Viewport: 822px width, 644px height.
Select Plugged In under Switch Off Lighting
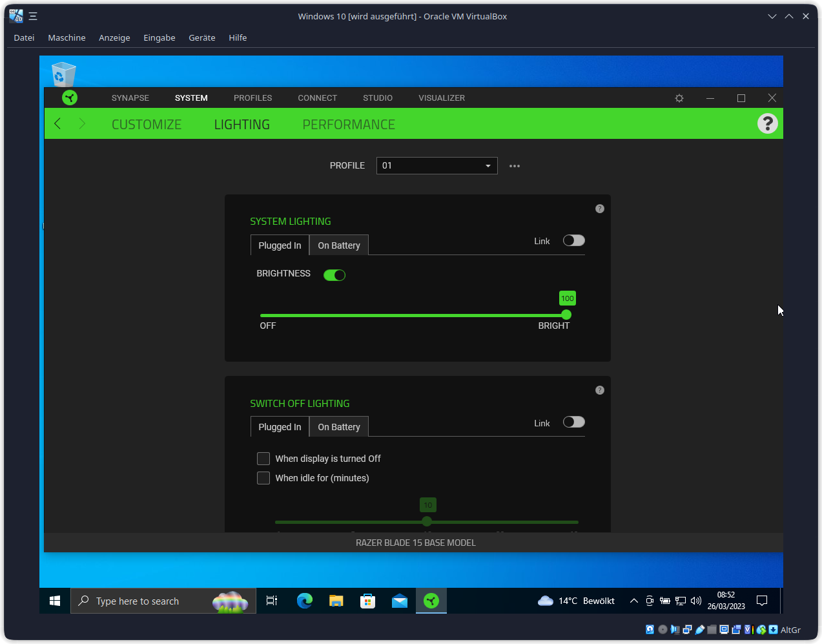pyautogui.click(x=279, y=426)
